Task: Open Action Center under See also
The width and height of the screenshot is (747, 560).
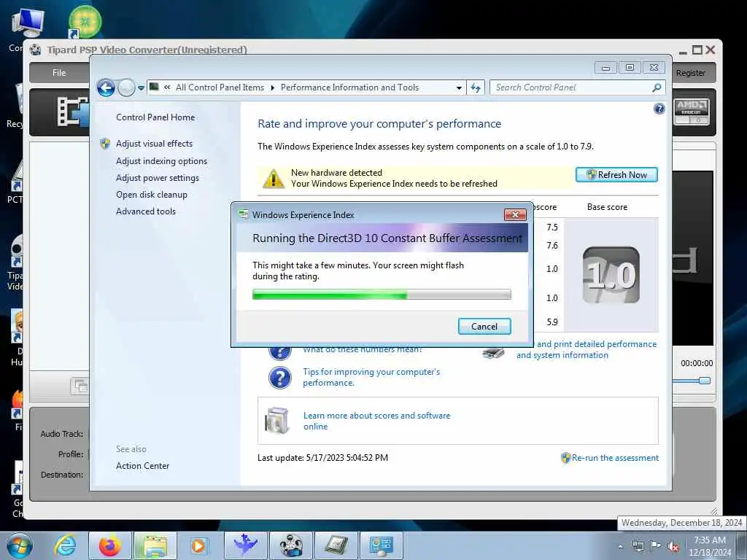Action: 142,466
